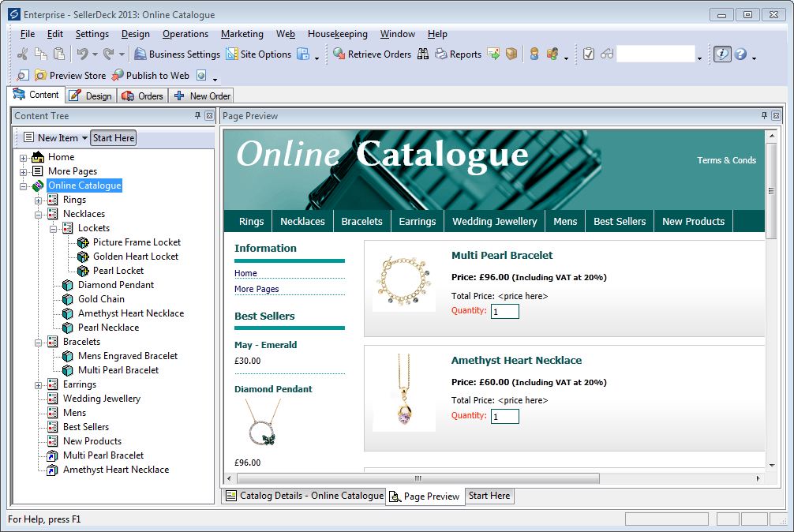Click the binoculars search icon
794x532 pixels.
pyautogui.click(x=423, y=54)
